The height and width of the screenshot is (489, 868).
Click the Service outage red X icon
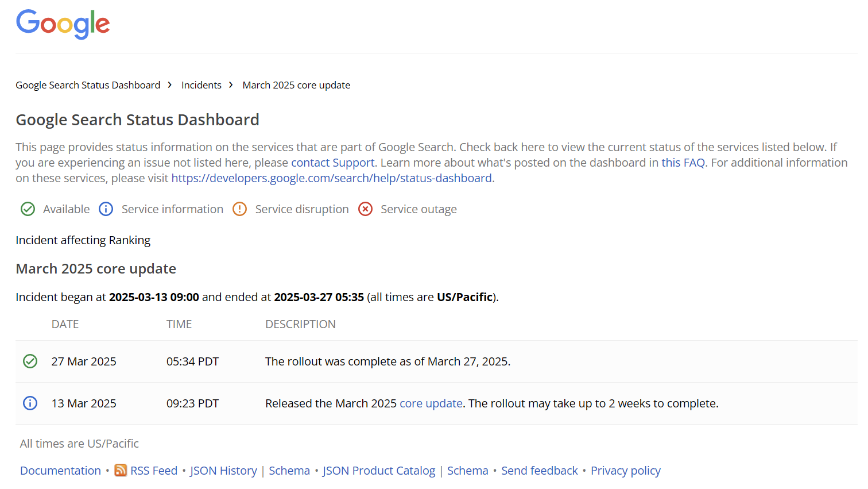coord(365,209)
